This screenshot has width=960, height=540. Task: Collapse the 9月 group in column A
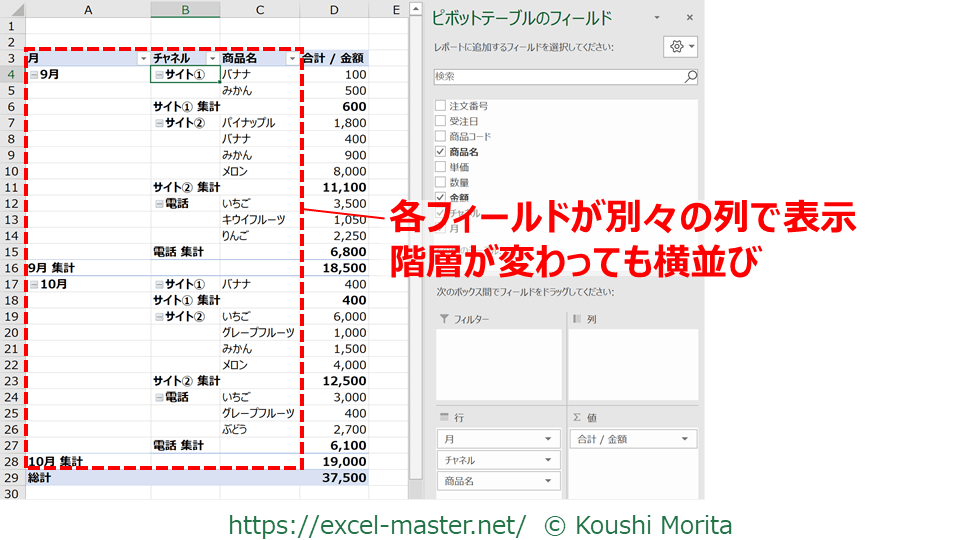coord(34,75)
